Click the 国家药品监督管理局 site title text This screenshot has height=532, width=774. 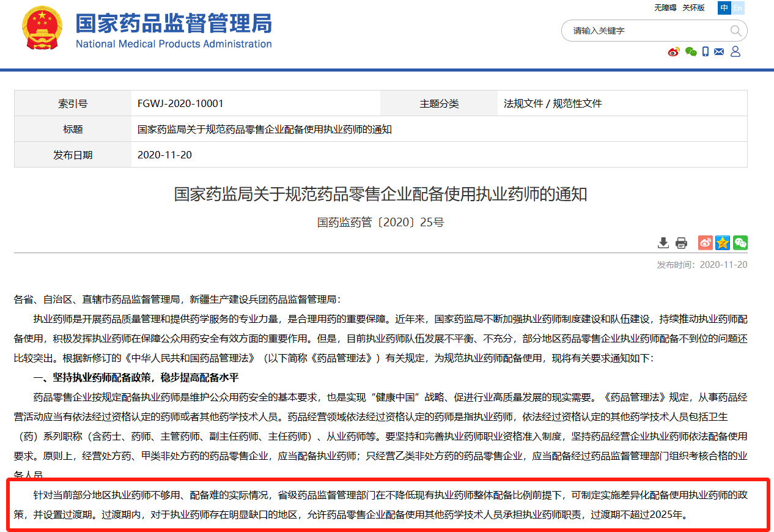(174, 24)
